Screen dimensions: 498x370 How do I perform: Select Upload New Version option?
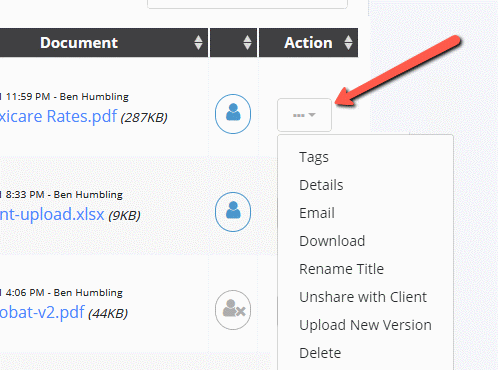click(365, 325)
